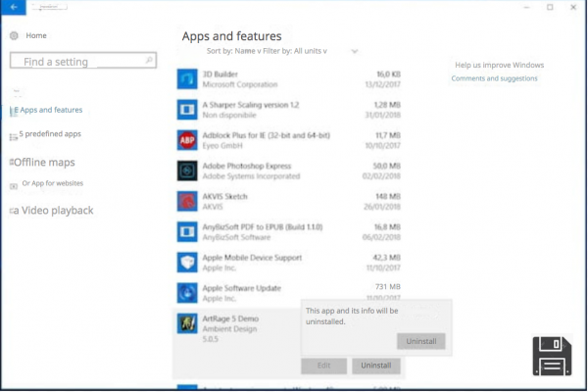Viewport: 588px width, 392px height.
Task: Click the Apps and features heading
Action: [231, 36]
